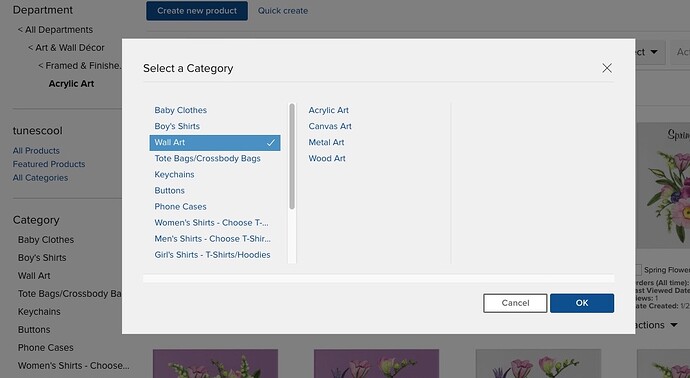Go back to Art & Wall Décor department
Image resolution: width=690 pixels, height=378 pixels.
(66, 48)
